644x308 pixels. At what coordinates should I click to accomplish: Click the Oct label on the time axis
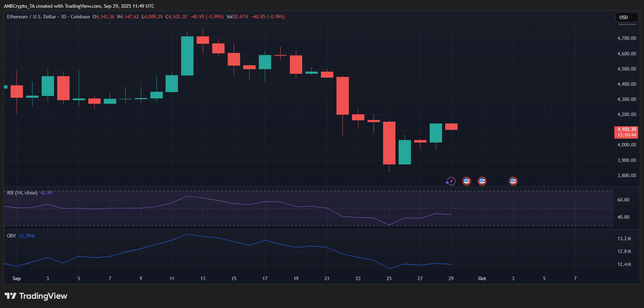482,278
